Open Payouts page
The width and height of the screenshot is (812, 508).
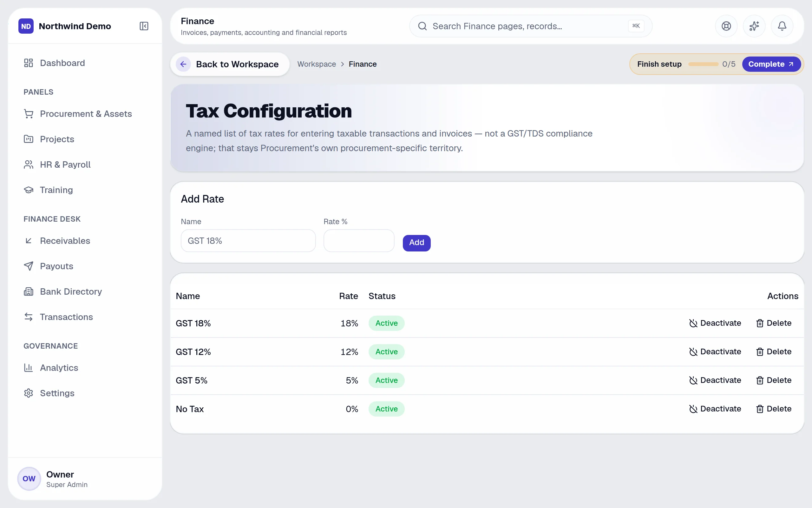point(85,266)
